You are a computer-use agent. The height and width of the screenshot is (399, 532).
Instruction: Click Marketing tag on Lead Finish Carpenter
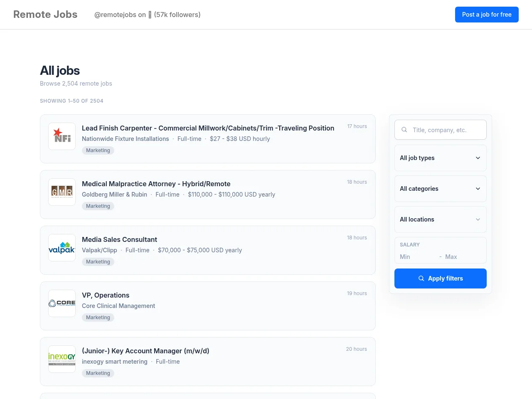point(98,150)
